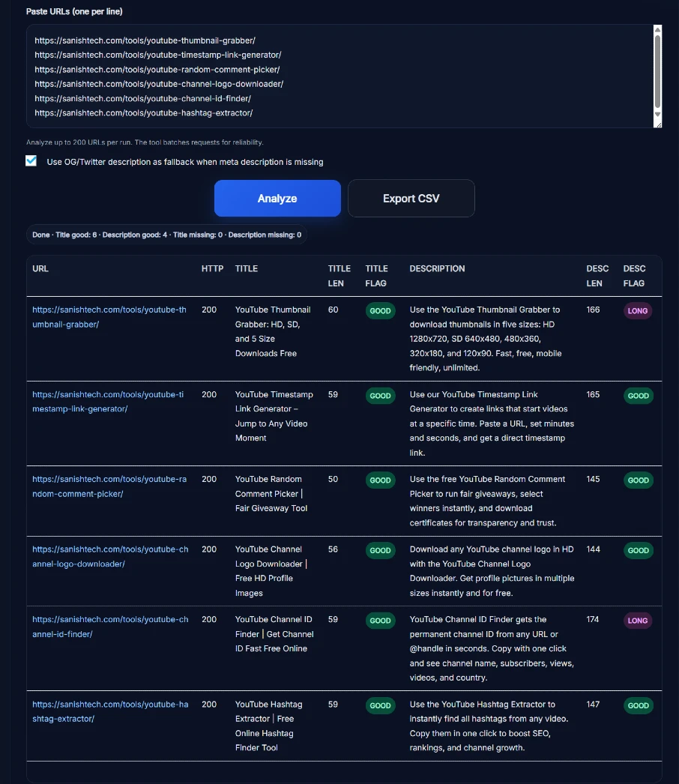The height and width of the screenshot is (784, 679).
Task: Click the textarea resize handle corner
Action: (658, 124)
